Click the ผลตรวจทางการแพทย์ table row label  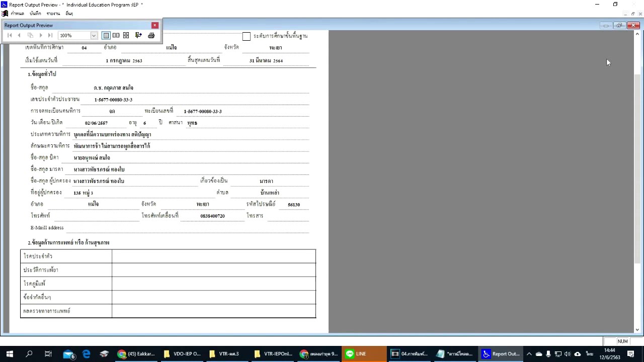click(47, 311)
